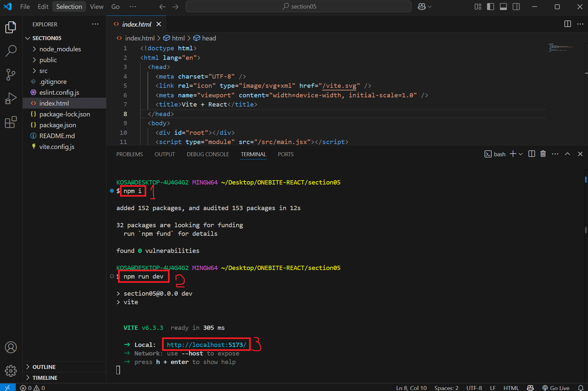Open Run and Debug view
Image resolution: width=588 pixels, height=391 pixels.
[11, 98]
